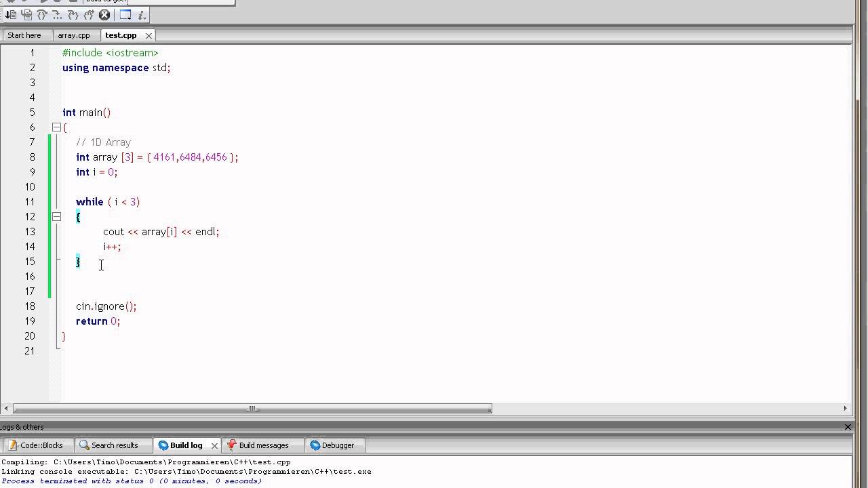This screenshot has height=488, width=868.
Task: Click the horizontal scrollbar right arrow
Action: pyautogui.click(x=846, y=409)
